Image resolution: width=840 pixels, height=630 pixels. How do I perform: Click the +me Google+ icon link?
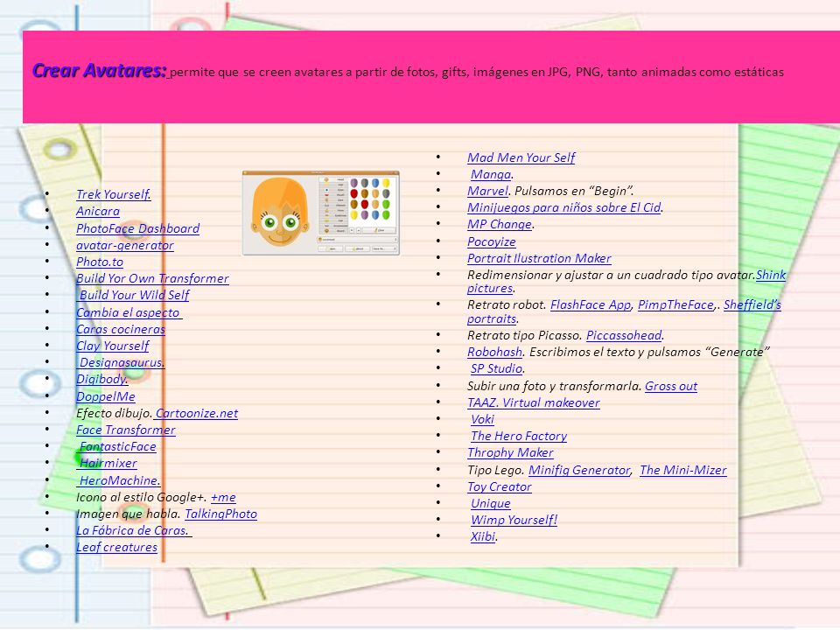(x=223, y=497)
